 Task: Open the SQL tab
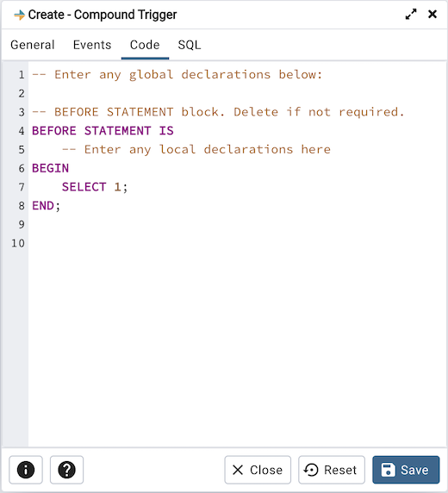(x=190, y=45)
